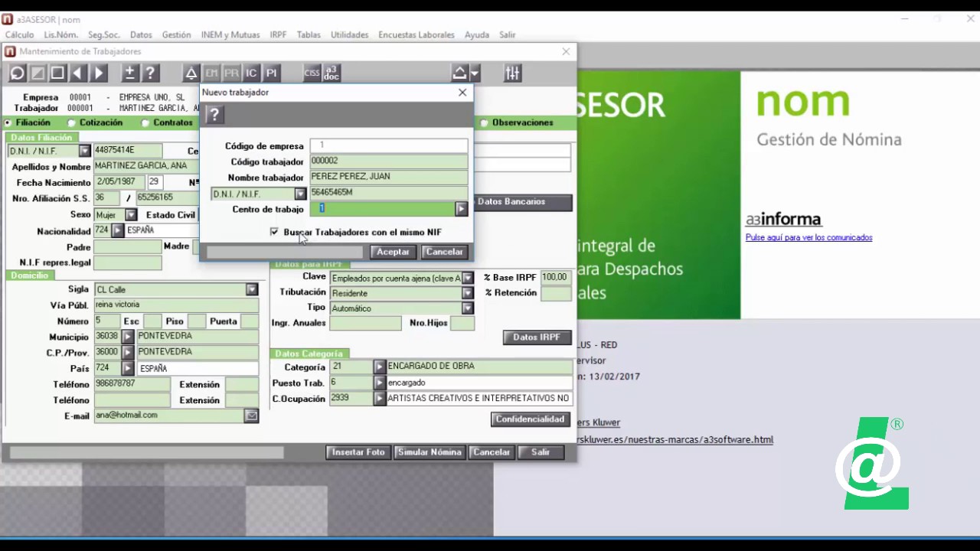Viewport: 980px width, 551px height.
Task: Open the Tablas menu
Action: click(x=309, y=34)
